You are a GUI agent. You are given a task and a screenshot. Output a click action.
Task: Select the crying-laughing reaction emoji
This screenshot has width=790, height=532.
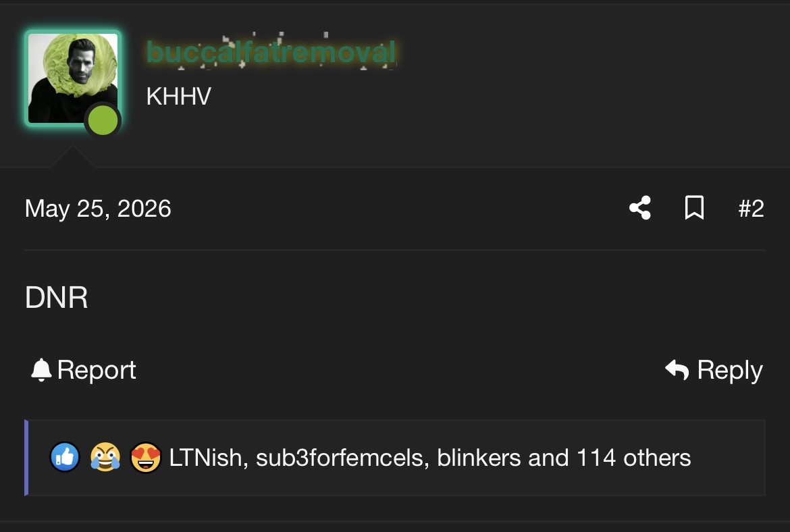(x=105, y=458)
